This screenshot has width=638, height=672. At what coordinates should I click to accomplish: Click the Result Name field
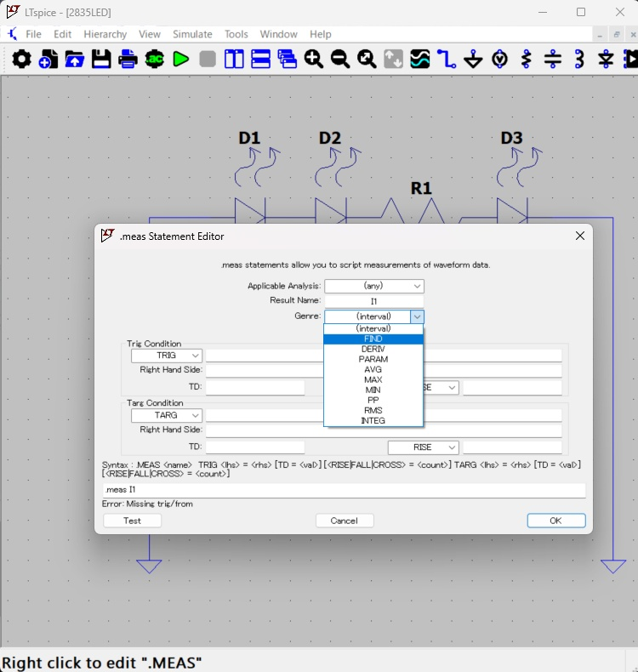point(374,301)
